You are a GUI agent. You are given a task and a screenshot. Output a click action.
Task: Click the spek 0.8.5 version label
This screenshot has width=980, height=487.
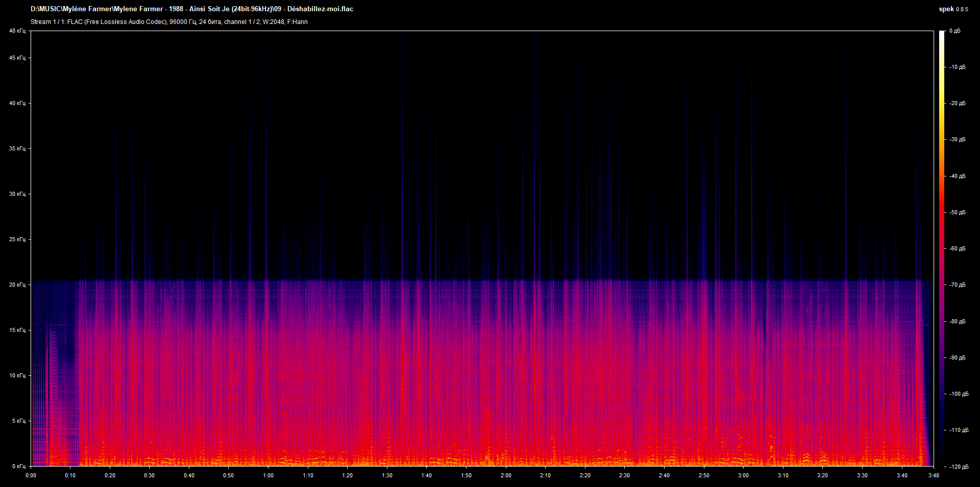tap(953, 9)
